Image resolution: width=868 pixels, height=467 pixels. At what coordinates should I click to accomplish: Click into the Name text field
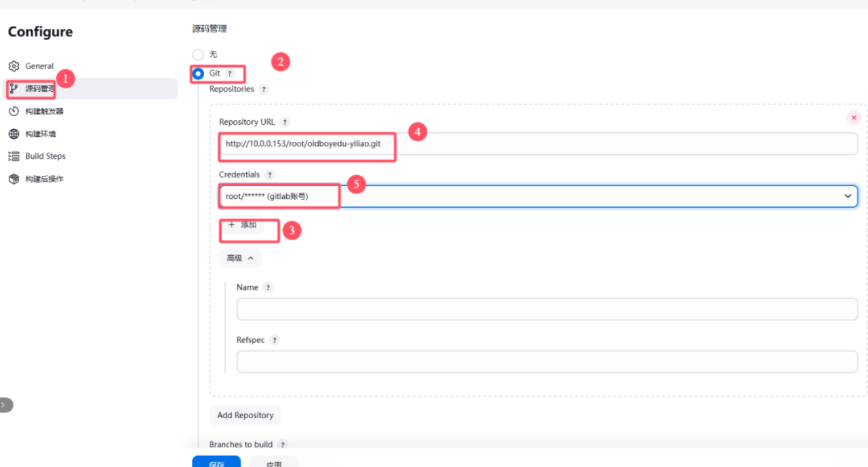coord(547,310)
